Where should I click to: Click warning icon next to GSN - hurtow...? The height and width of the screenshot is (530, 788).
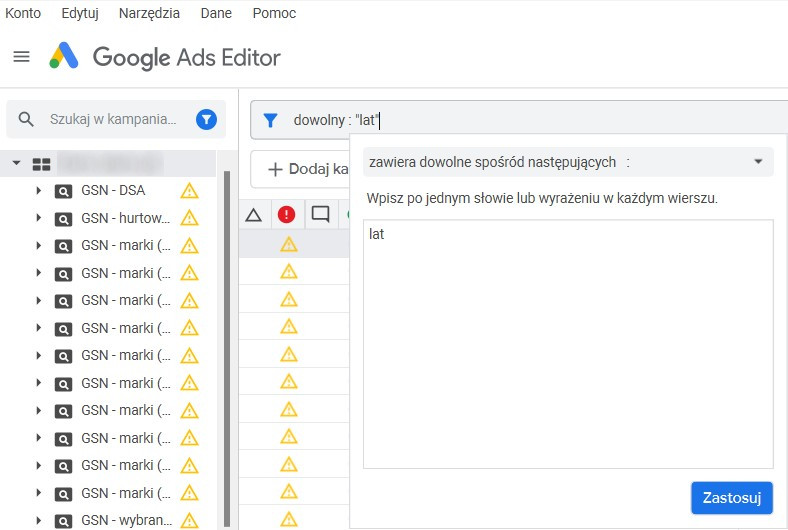point(189,218)
